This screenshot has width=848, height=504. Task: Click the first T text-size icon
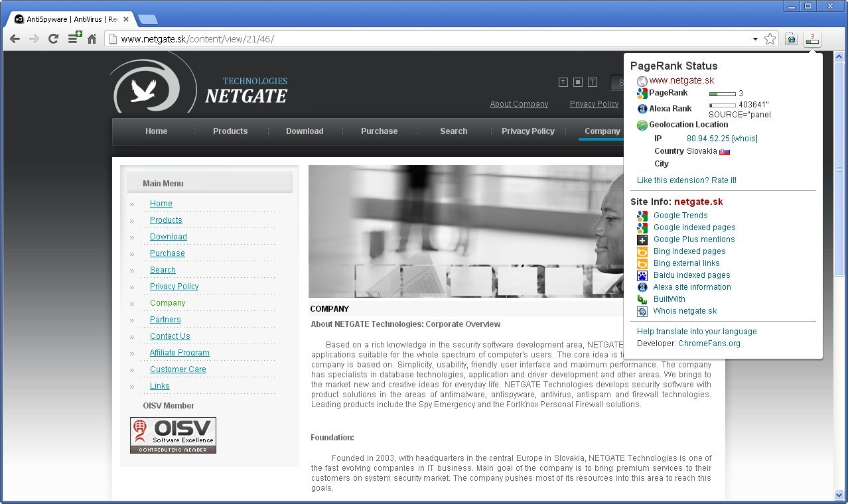coord(563,82)
